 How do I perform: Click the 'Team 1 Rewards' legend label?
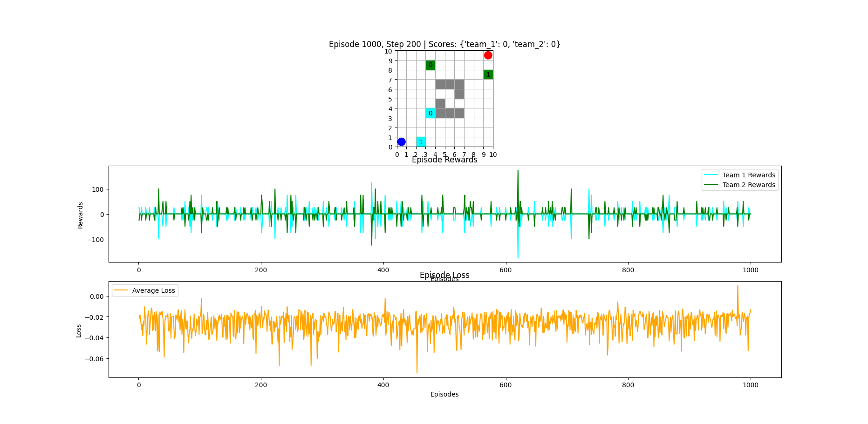tap(749, 175)
